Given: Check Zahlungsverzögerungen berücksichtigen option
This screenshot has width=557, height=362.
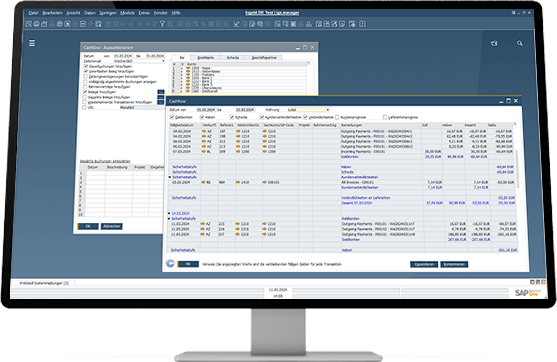Looking at the screenshot, I should 85,76.
